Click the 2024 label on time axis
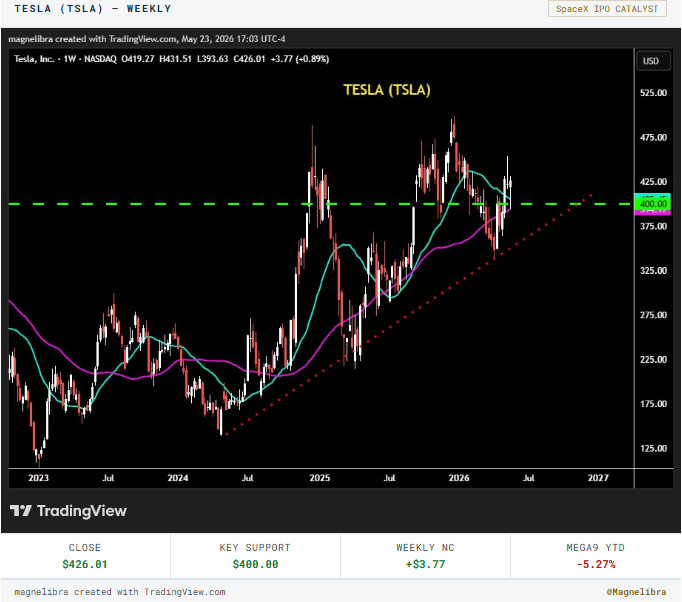 pos(177,478)
